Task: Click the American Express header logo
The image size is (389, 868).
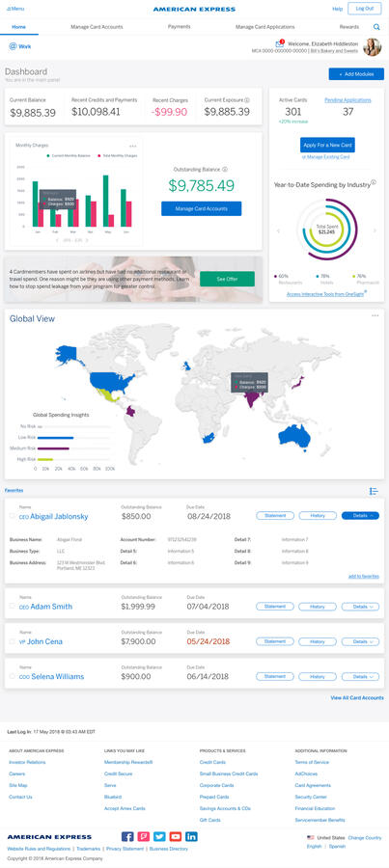Action: pyautogui.click(x=194, y=9)
